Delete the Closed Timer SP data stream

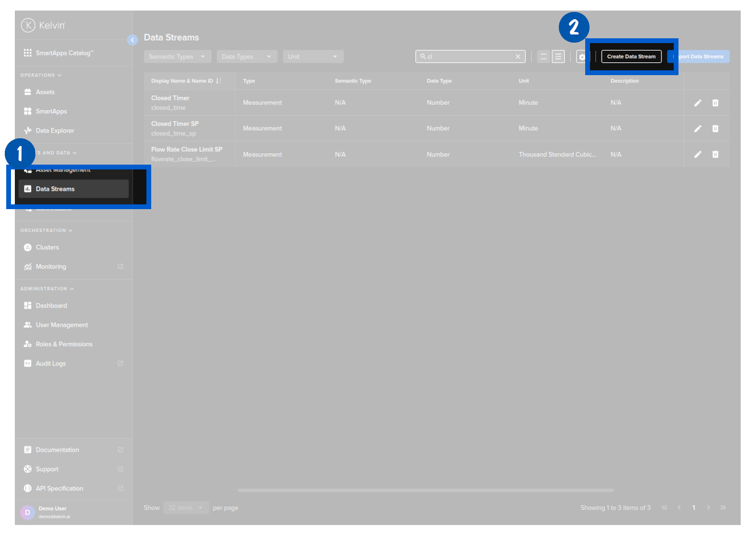[715, 129]
